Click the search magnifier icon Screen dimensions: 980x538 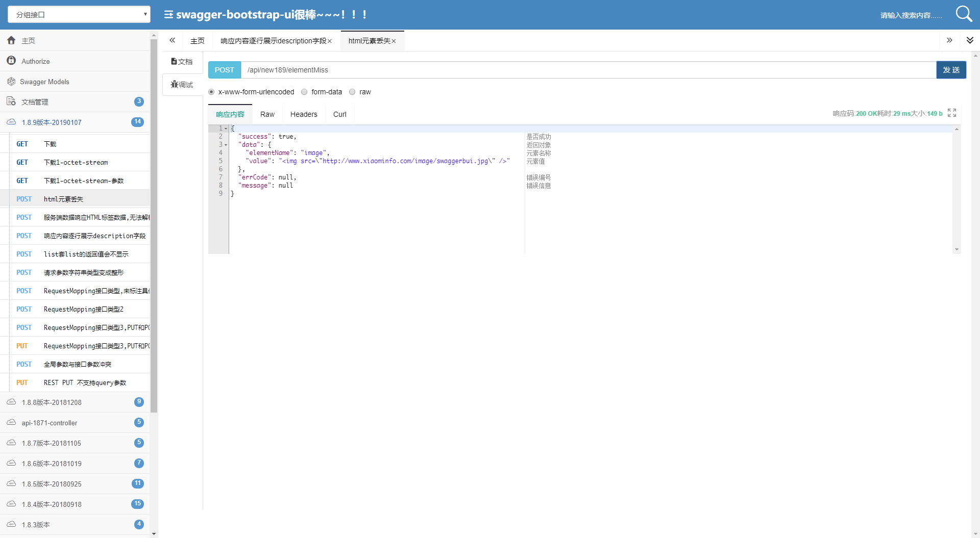pyautogui.click(x=964, y=14)
